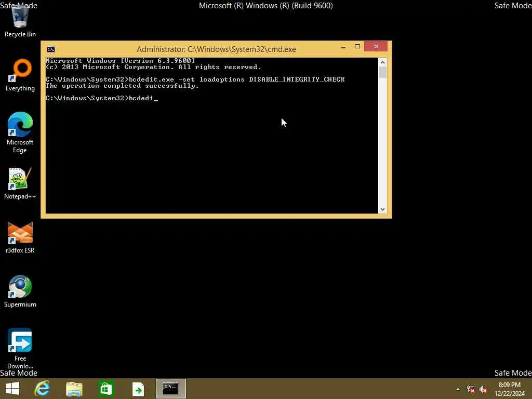Click the Administrator cmd.exe window title text
The height and width of the screenshot is (399, 532).
[x=217, y=49]
